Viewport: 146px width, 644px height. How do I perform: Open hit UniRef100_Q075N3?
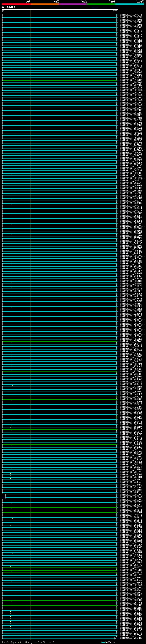coord(131,22)
